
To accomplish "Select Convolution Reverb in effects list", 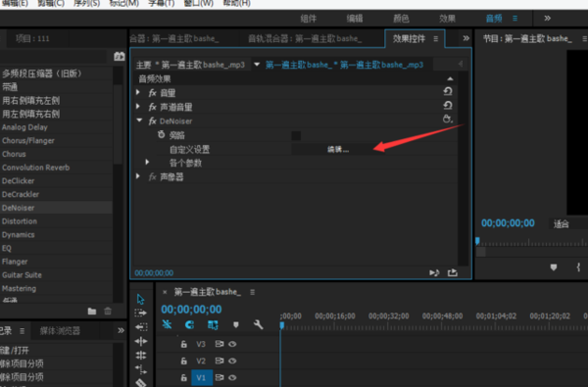I will point(36,168).
